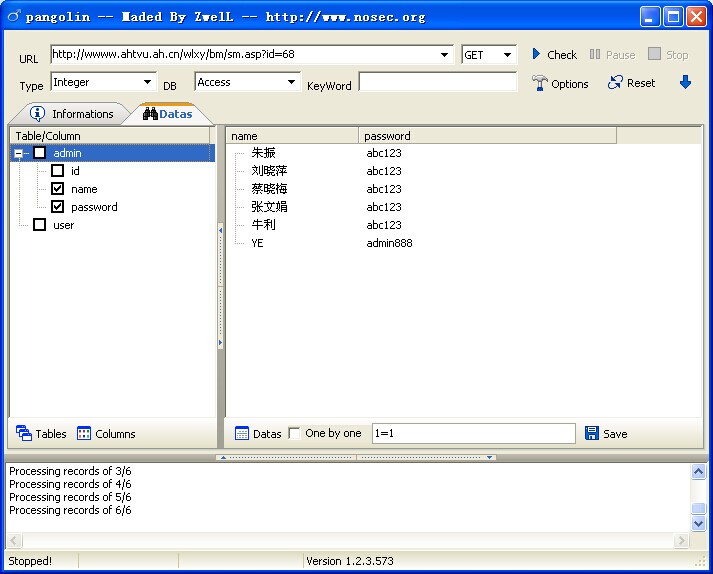Screen dimensions: 713x574
Task: Open the DB Access dropdown
Action: [x=291, y=82]
